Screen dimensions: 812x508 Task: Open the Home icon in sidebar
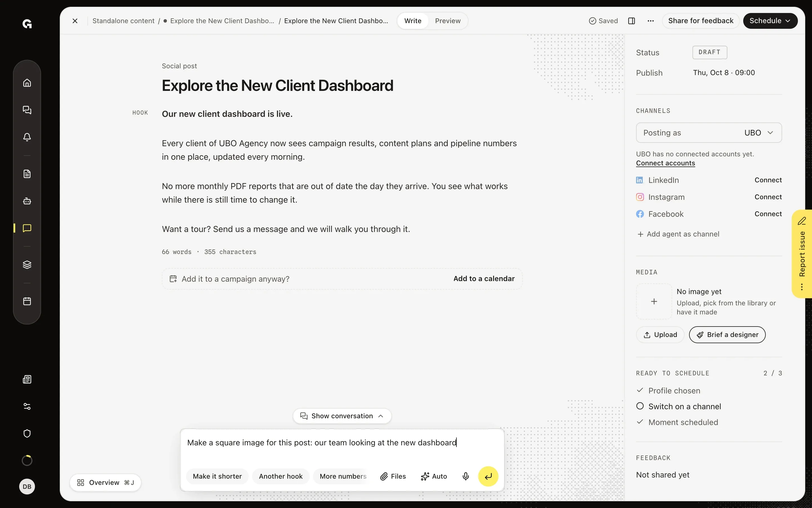pos(27,83)
